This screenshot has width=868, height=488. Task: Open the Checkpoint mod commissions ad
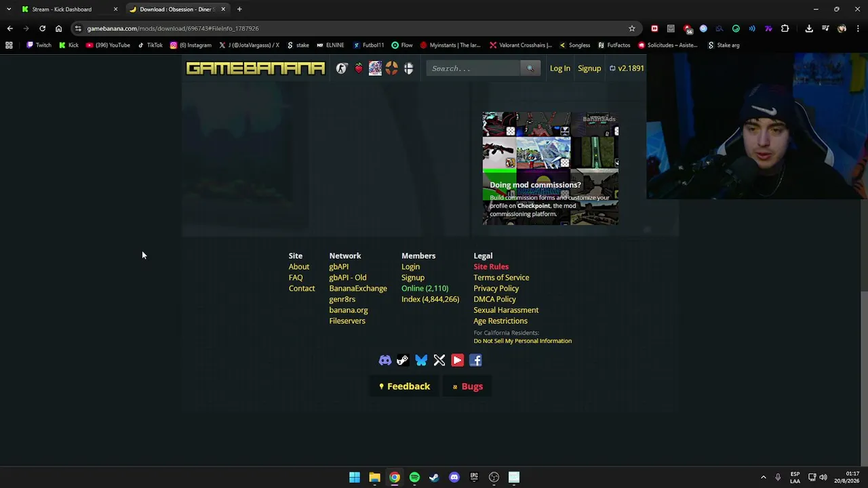550,168
